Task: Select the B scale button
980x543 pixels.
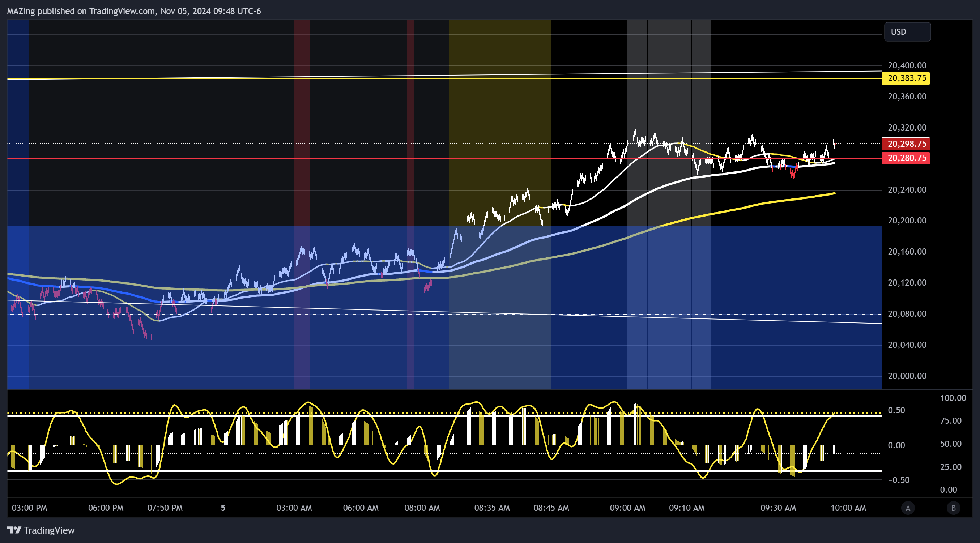Action: 953,508
